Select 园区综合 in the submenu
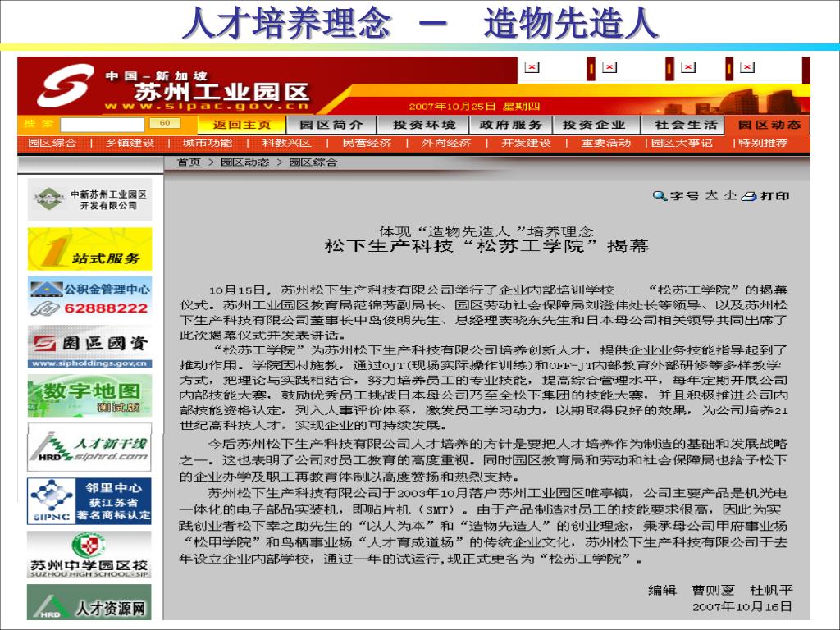Image resolution: width=840 pixels, height=630 pixels. [x=52, y=143]
